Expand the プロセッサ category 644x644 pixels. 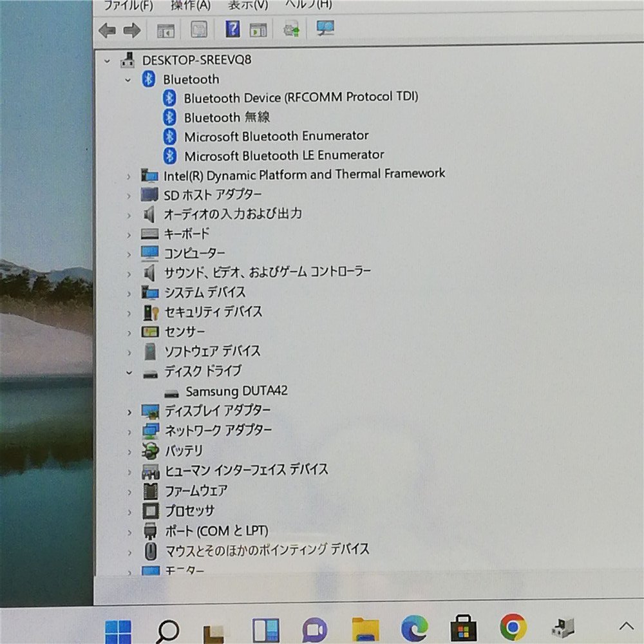(129, 512)
